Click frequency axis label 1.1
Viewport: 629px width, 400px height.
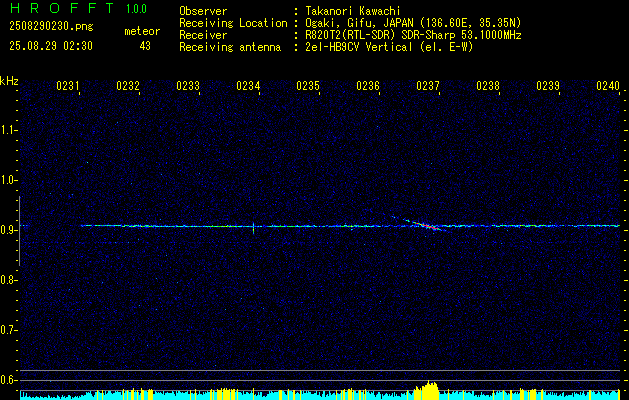(x=8, y=130)
